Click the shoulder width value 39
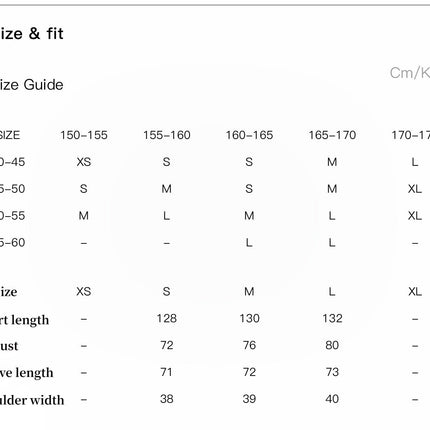 249,399
